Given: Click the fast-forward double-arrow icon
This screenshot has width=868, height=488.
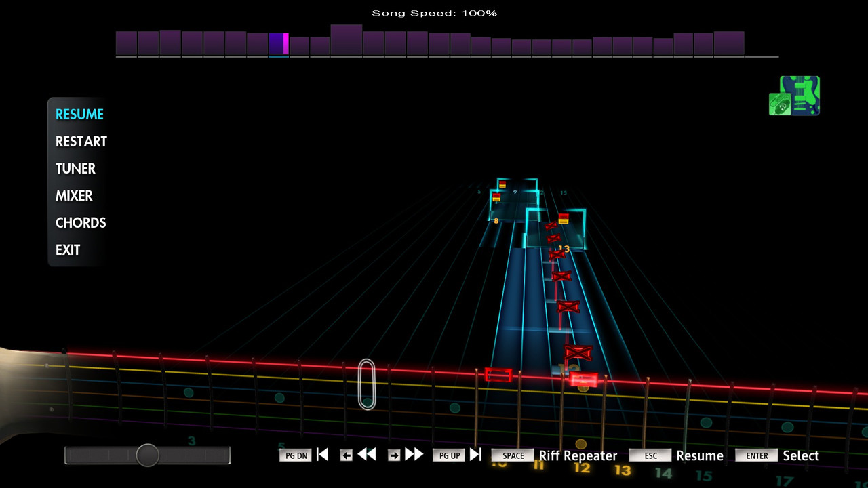Looking at the screenshot, I should [x=414, y=455].
